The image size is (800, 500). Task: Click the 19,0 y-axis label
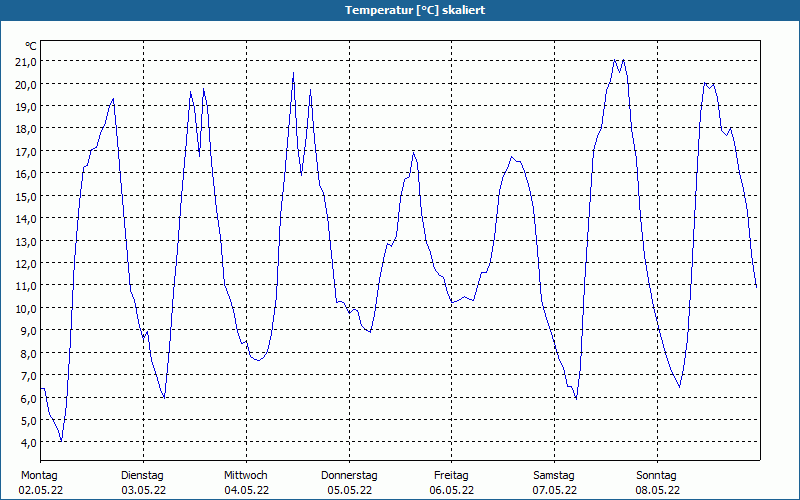[x=26, y=107]
